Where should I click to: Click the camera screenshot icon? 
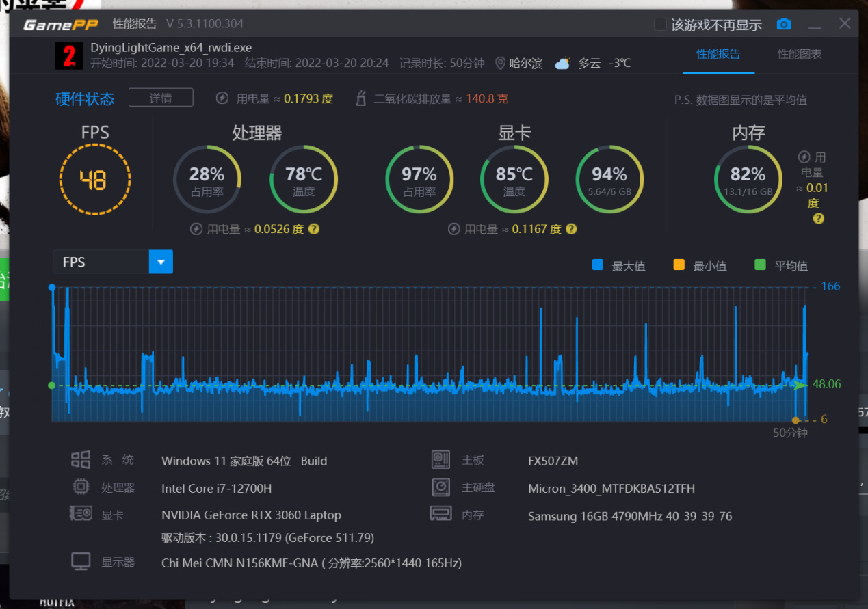[784, 24]
